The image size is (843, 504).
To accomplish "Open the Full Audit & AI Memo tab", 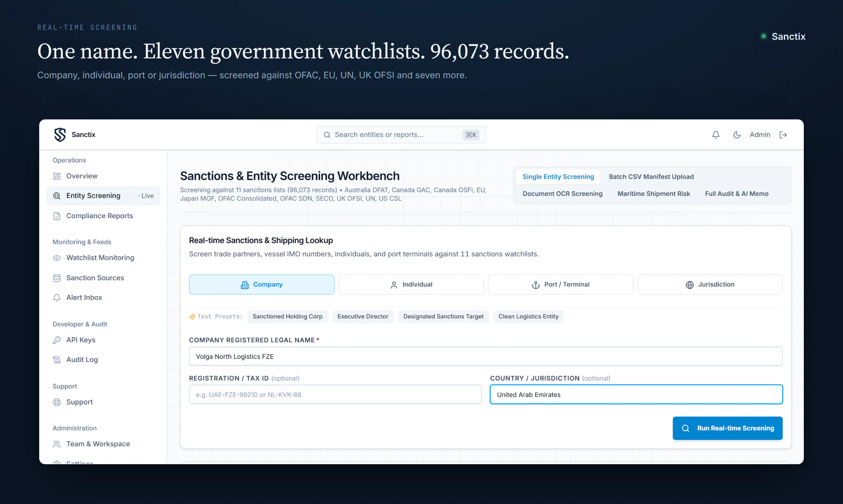I will pyautogui.click(x=736, y=194).
